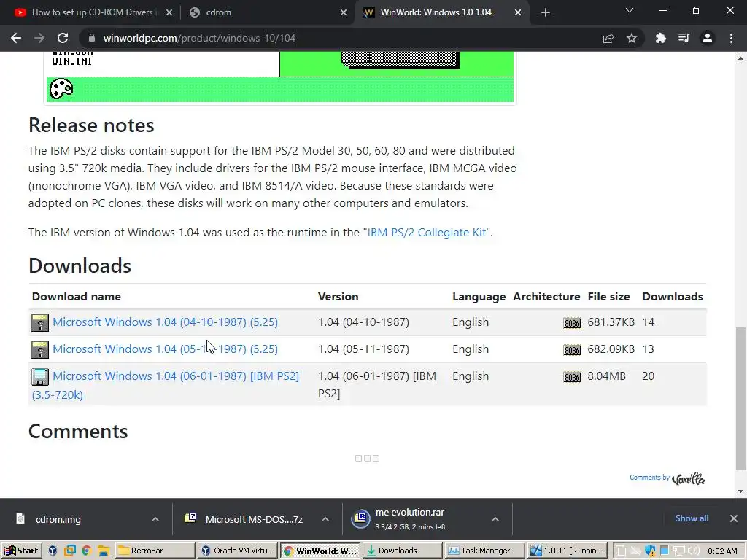Expand options for Microsoft MS-DOS 7z download
747x560 pixels.
[325, 519]
